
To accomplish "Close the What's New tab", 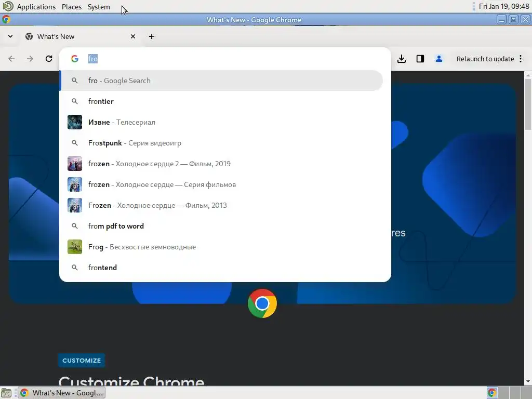I will click(133, 36).
